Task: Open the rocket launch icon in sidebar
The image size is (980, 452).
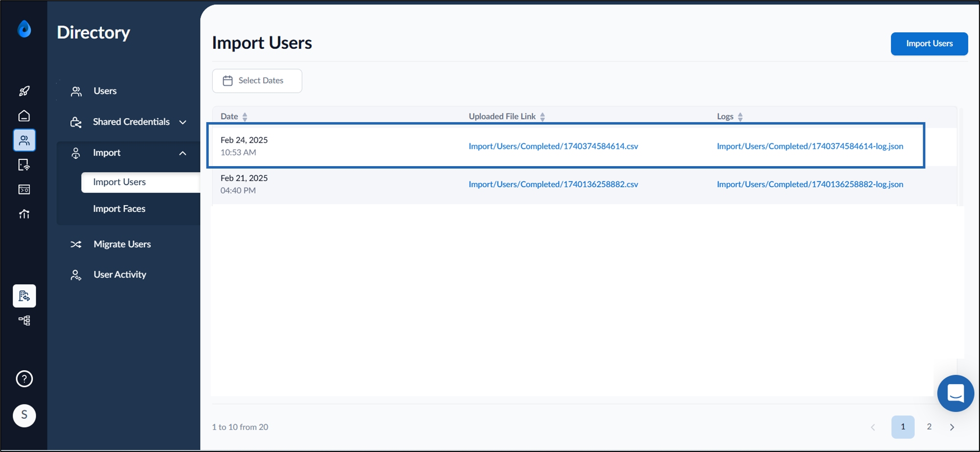Action: (x=24, y=91)
